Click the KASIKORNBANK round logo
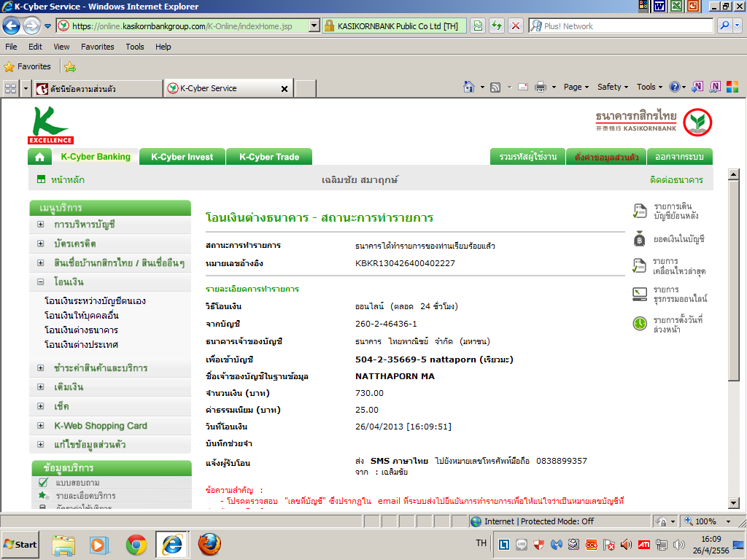The width and height of the screenshot is (747, 560). click(x=697, y=122)
